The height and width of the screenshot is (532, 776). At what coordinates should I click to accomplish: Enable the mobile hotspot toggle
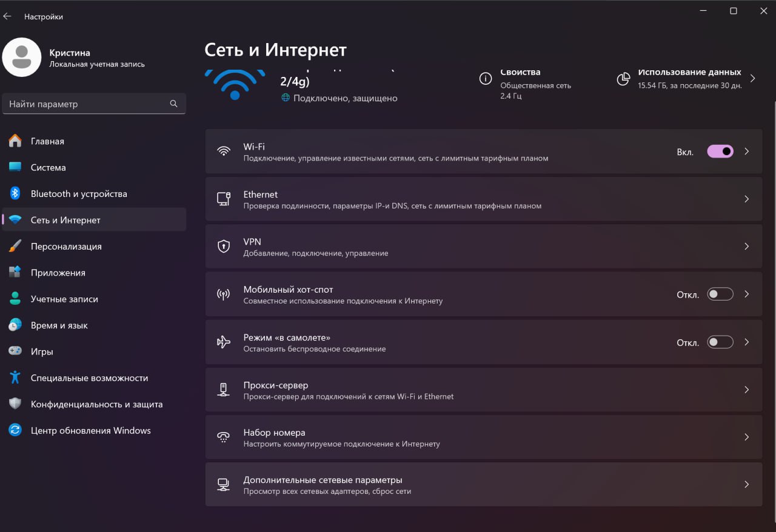click(720, 294)
